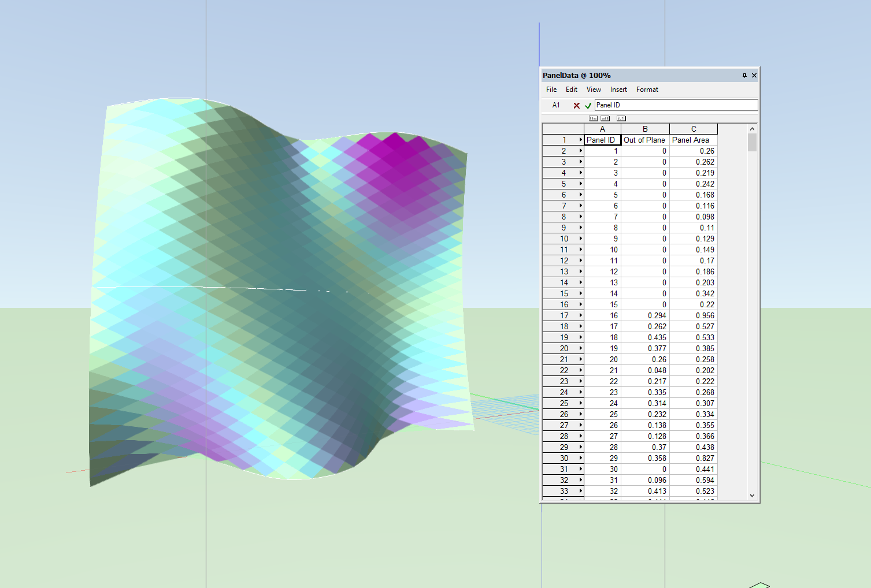Open the View menu in worksheet
The width and height of the screenshot is (871, 588).
click(x=594, y=90)
